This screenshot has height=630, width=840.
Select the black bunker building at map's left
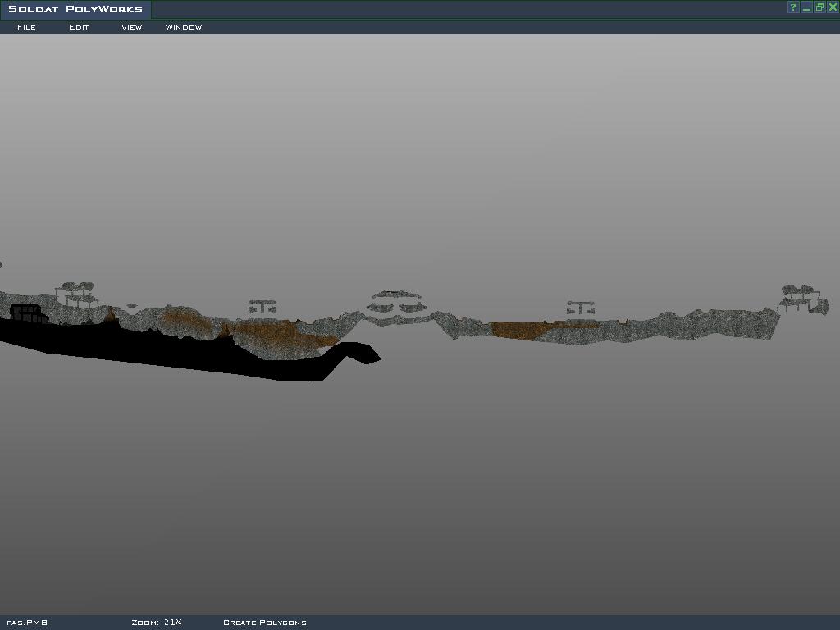(25, 313)
